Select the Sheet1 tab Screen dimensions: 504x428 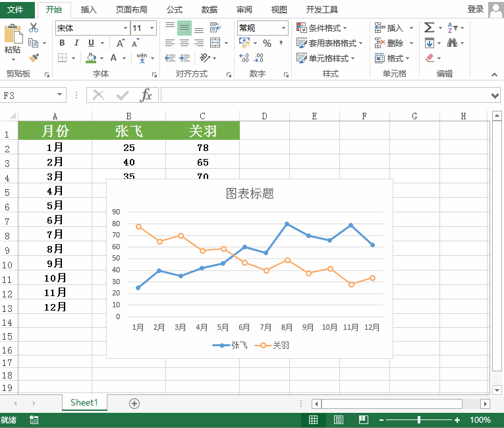[84, 402]
